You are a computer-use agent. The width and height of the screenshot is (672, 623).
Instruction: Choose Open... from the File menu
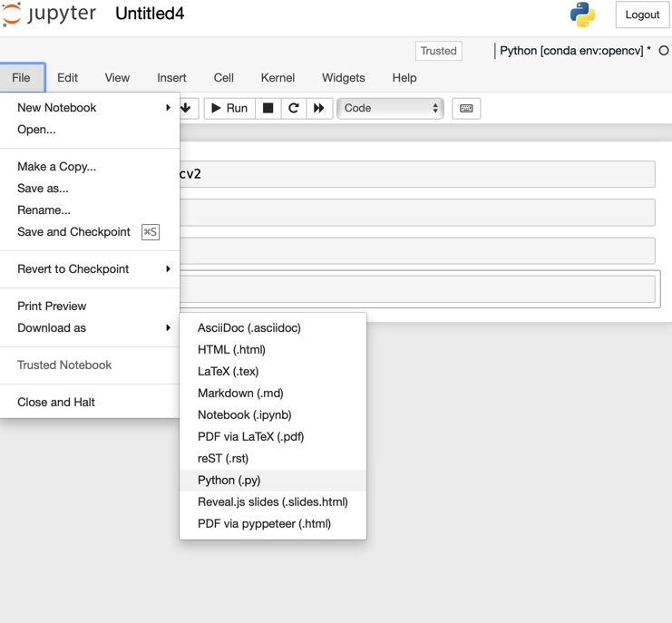tap(90, 130)
